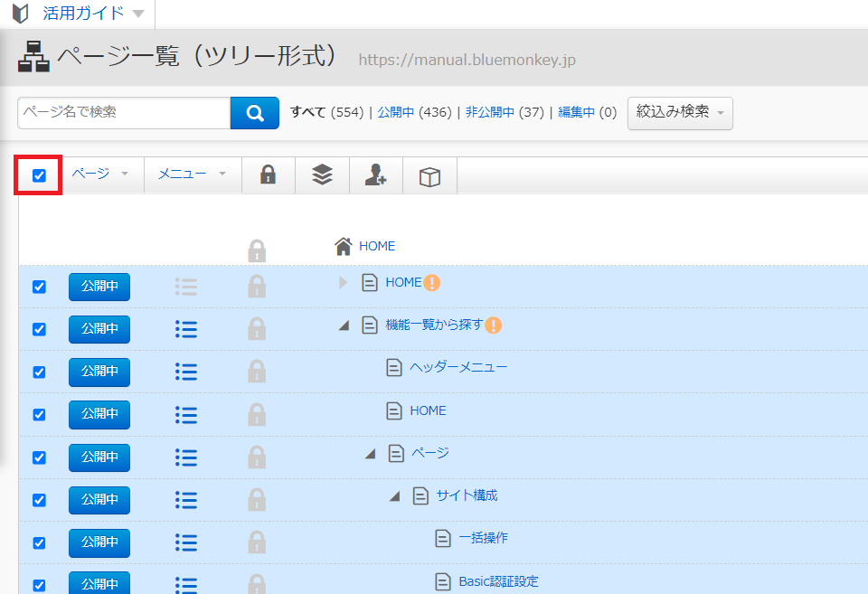Open the cube icon in the toolbar
The width and height of the screenshot is (868, 594).
(x=429, y=174)
